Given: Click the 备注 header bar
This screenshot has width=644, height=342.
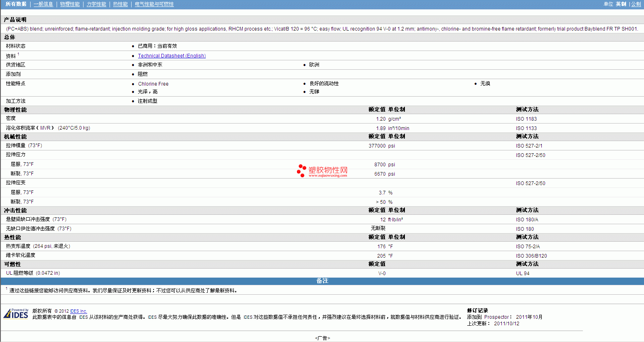Looking at the screenshot, I should pos(322,281).
